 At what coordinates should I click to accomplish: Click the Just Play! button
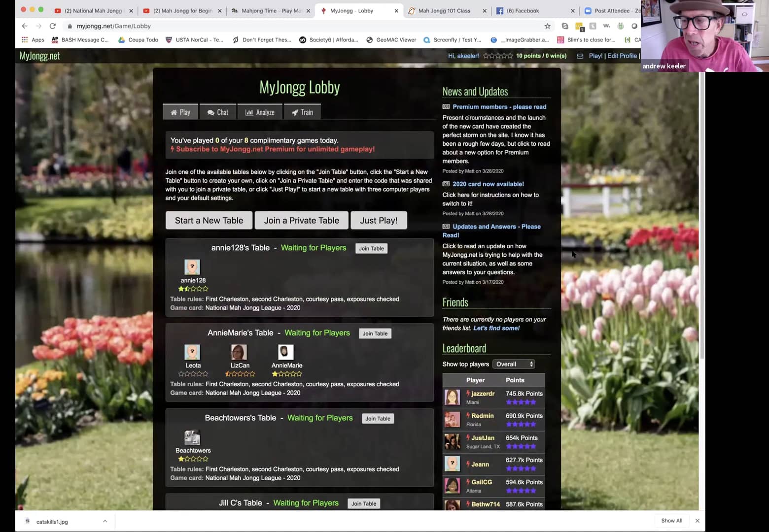click(379, 220)
